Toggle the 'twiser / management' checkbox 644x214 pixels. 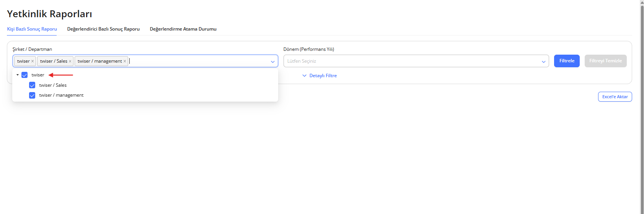32,95
